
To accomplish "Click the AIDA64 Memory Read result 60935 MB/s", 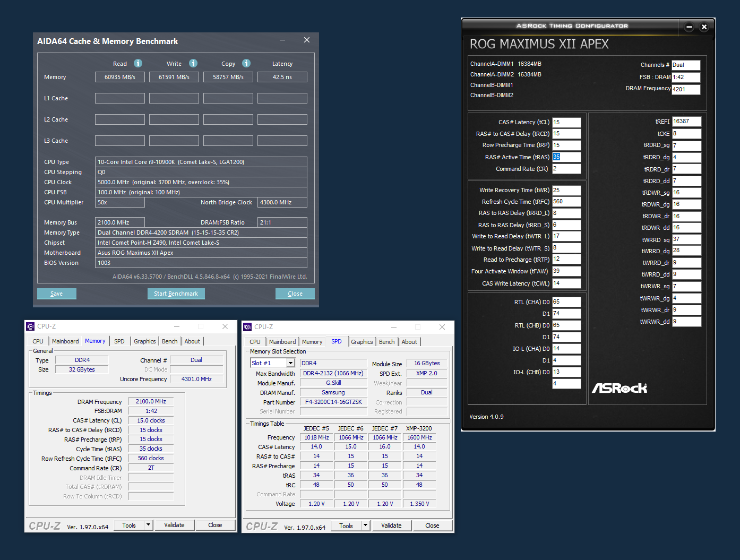I will [120, 77].
